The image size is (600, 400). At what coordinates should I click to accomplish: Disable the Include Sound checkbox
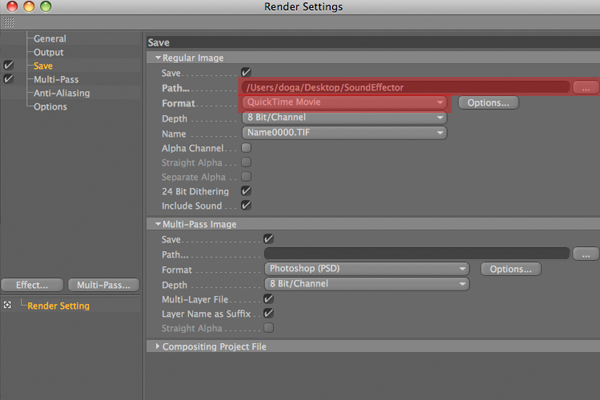pyautogui.click(x=246, y=206)
